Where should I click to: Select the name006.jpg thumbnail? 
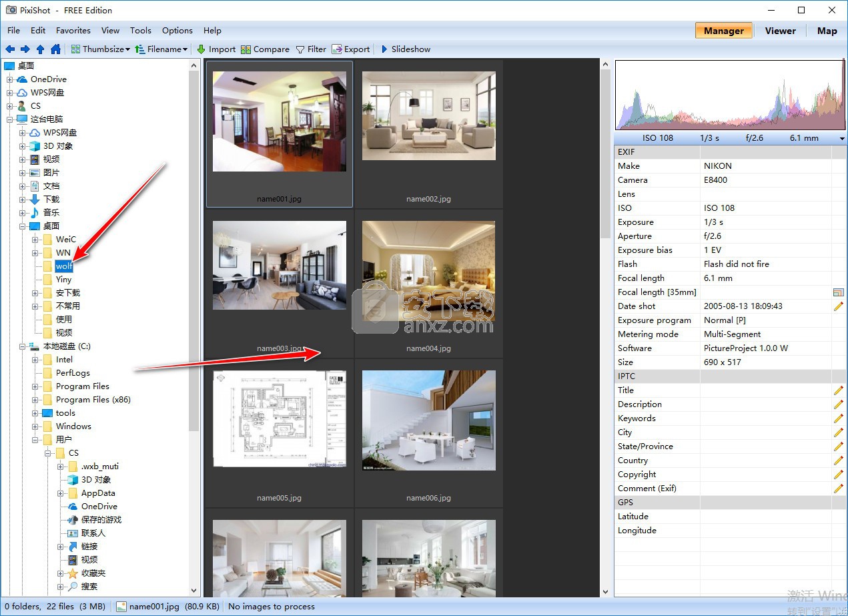[x=429, y=420]
